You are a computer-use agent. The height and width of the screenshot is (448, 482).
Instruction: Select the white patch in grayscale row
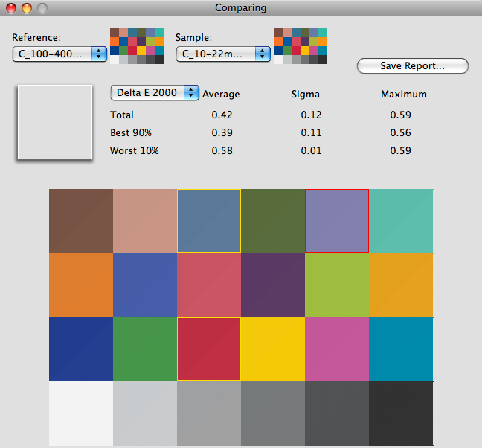(x=81, y=413)
